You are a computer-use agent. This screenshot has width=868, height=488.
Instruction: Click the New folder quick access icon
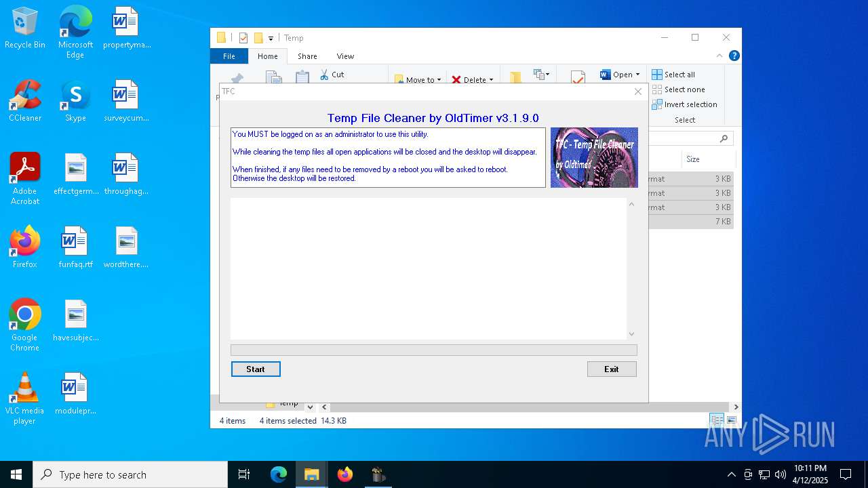258,38
